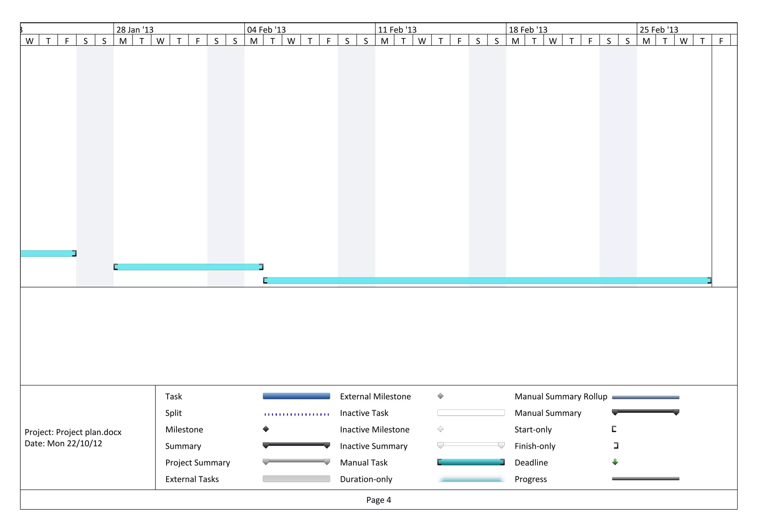758x532 pixels.
Task: Click the green Deadline arrow icon
Action: [615, 462]
